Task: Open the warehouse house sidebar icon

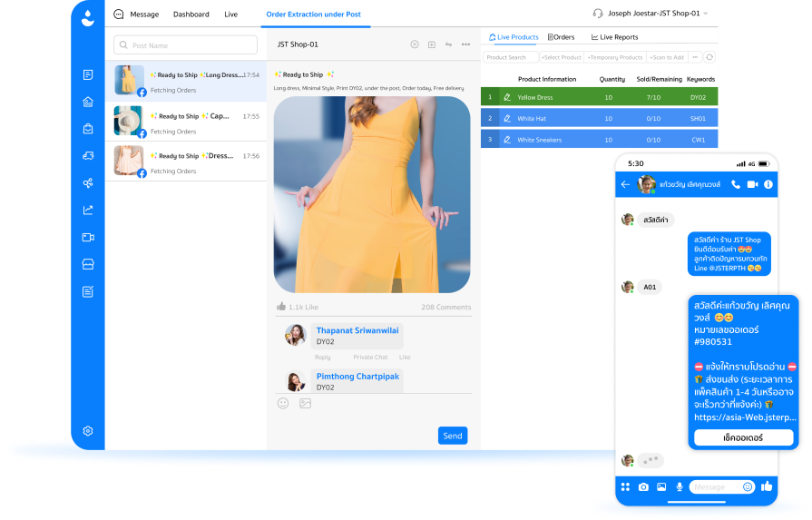Action: (88, 102)
